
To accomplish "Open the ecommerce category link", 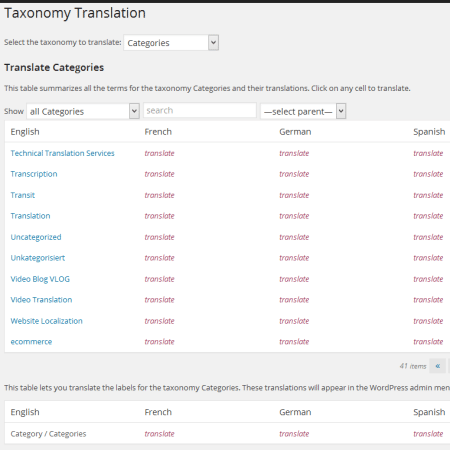I will coord(31,342).
